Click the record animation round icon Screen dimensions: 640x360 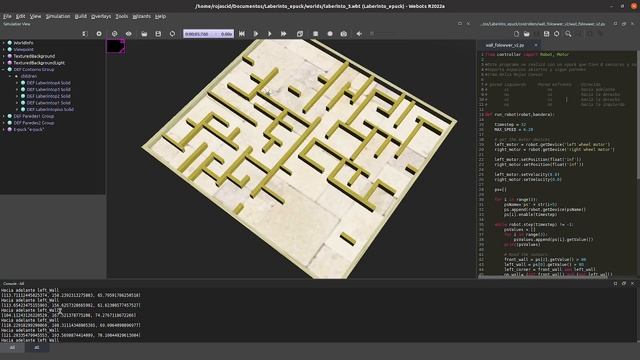click(x=330, y=34)
